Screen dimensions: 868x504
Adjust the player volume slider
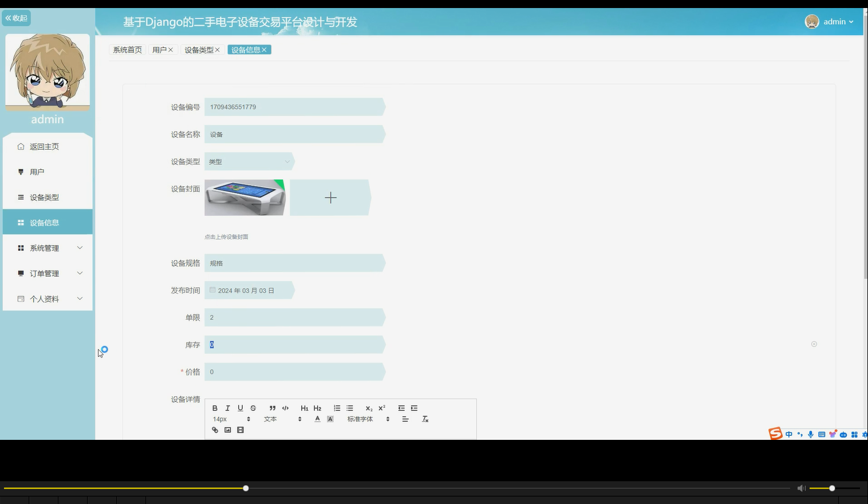832,488
